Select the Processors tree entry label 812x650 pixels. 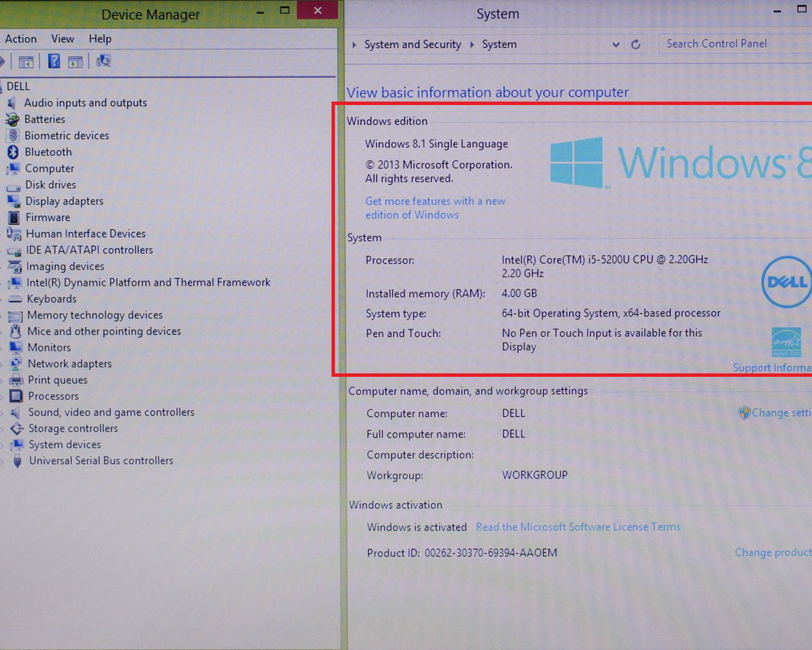tap(54, 396)
